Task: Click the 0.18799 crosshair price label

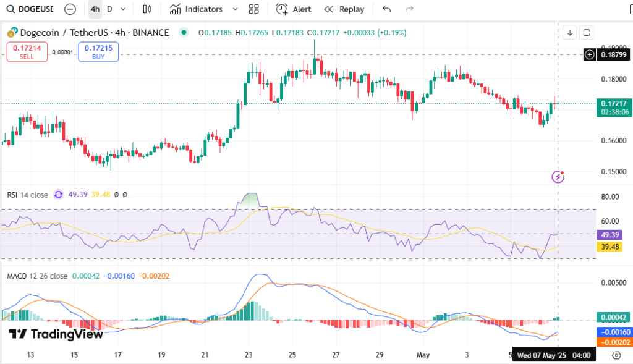Action: point(614,54)
